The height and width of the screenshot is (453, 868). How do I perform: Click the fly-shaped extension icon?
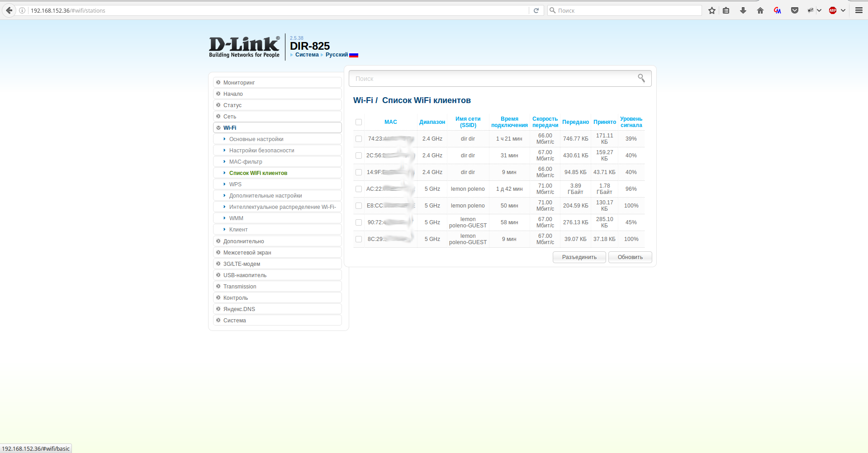click(x=811, y=10)
